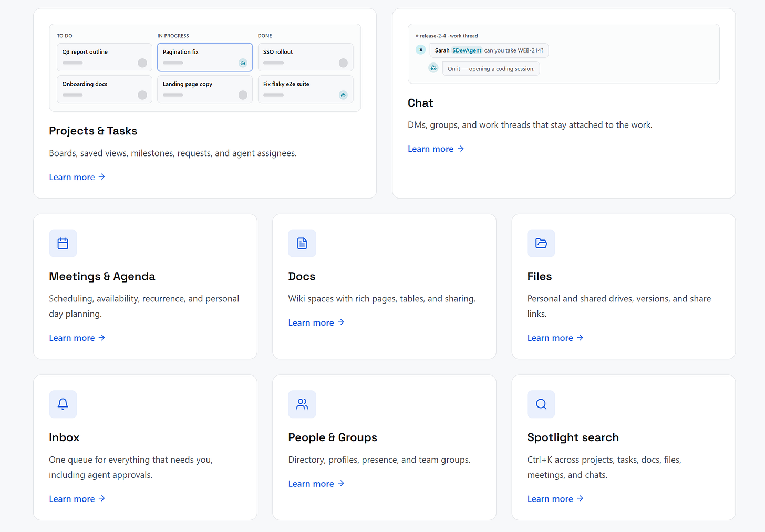
Task: Click the assignee circle on Q3 report outline card
Action: click(142, 63)
